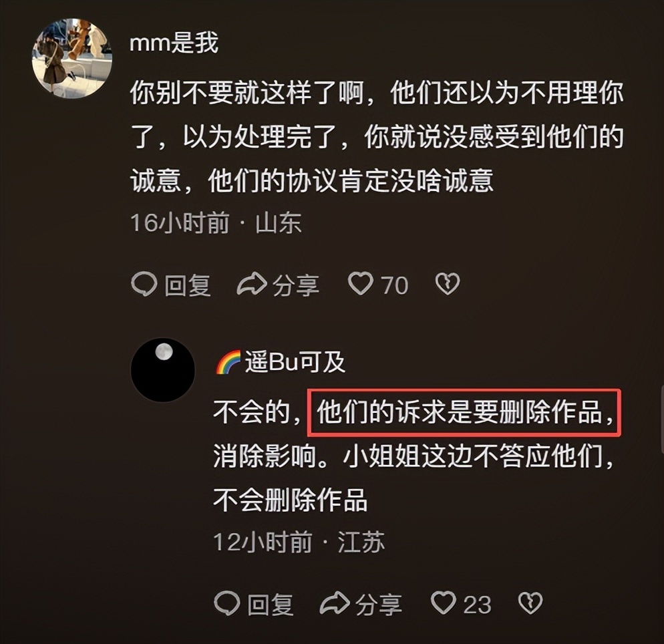
Task: Open mm是我's profile avatar
Action: [72, 58]
